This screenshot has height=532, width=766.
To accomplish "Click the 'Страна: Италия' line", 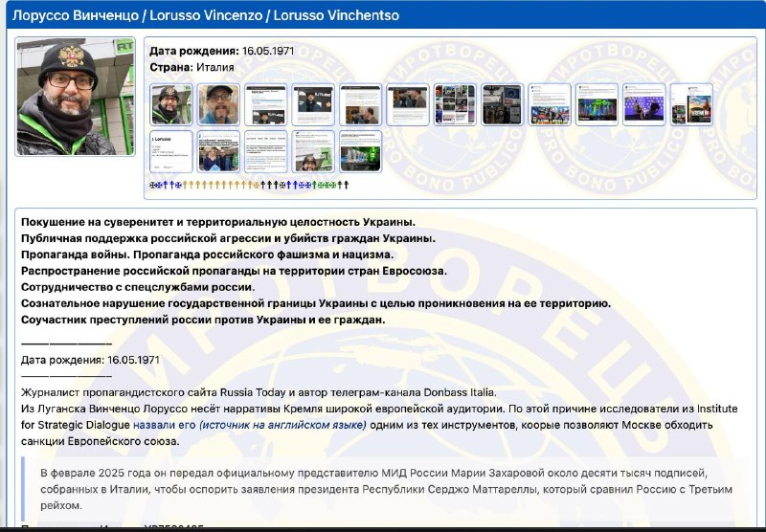I will click(x=191, y=67).
